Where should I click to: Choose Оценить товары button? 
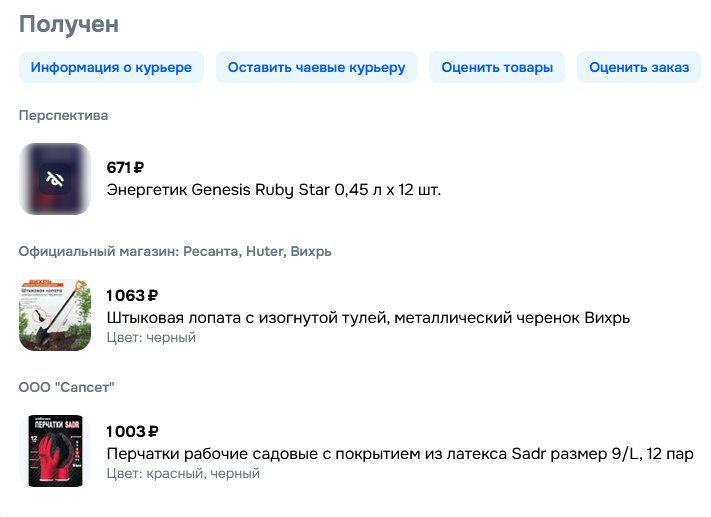coord(497,67)
